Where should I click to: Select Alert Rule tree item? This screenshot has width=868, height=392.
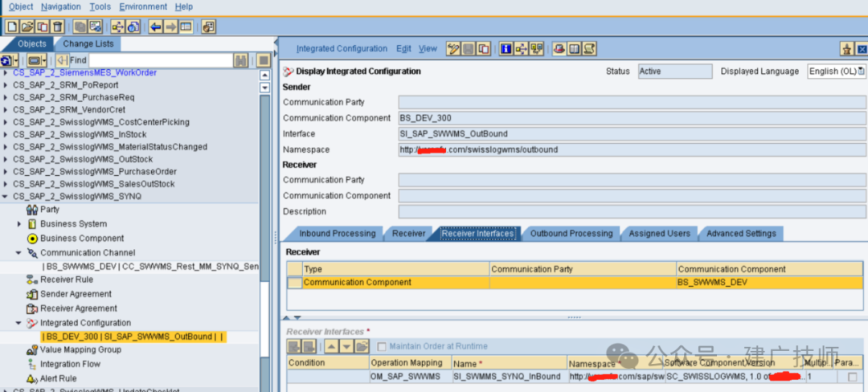click(x=58, y=378)
